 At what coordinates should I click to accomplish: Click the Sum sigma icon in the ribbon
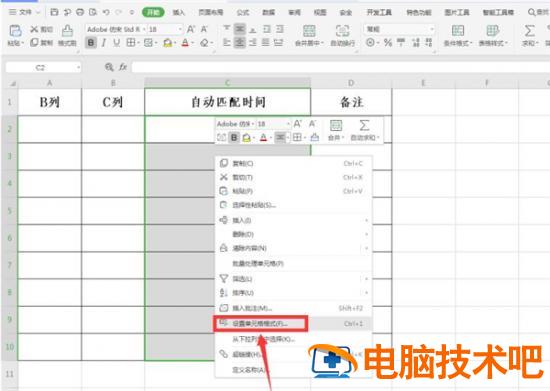(x=529, y=31)
